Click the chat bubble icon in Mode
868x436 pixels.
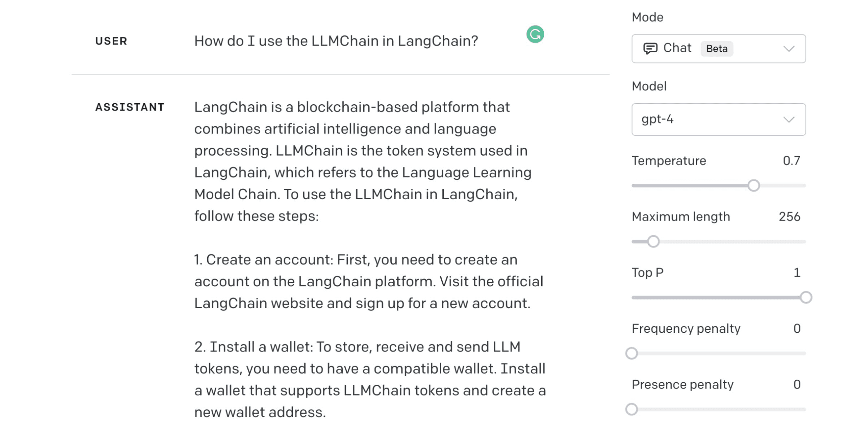coord(650,48)
